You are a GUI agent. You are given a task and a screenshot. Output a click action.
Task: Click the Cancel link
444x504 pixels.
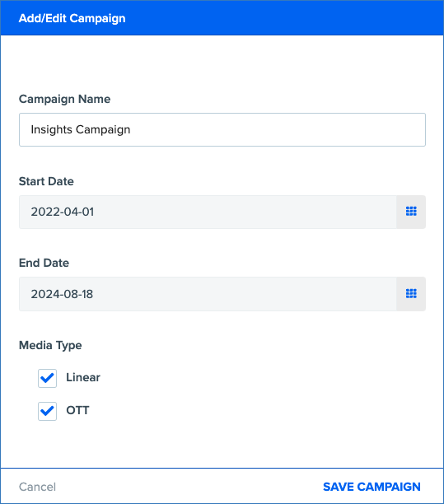(37, 487)
